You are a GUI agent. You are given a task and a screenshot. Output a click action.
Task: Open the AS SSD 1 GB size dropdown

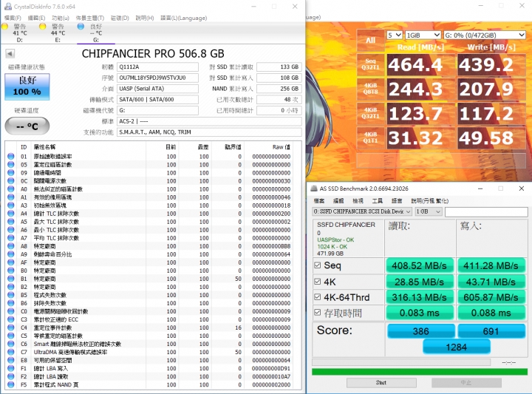tap(429, 211)
